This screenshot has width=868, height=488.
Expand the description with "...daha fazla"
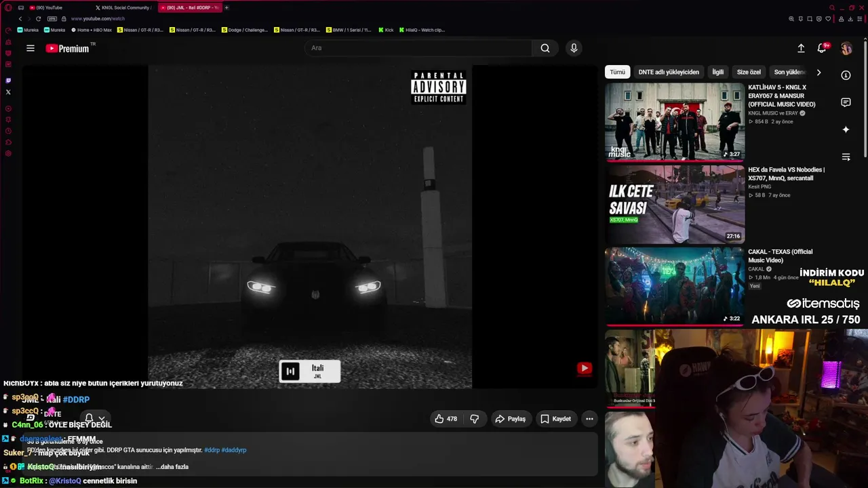pyautogui.click(x=172, y=467)
